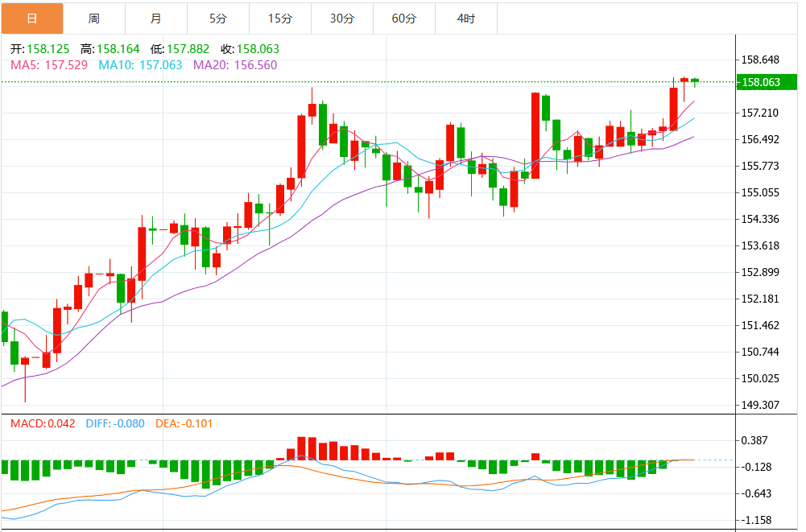Image resolution: width=806 pixels, height=532 pixels.
Task: Select the DIFF: -0.080 label
Action: click(x=114, y=423)
